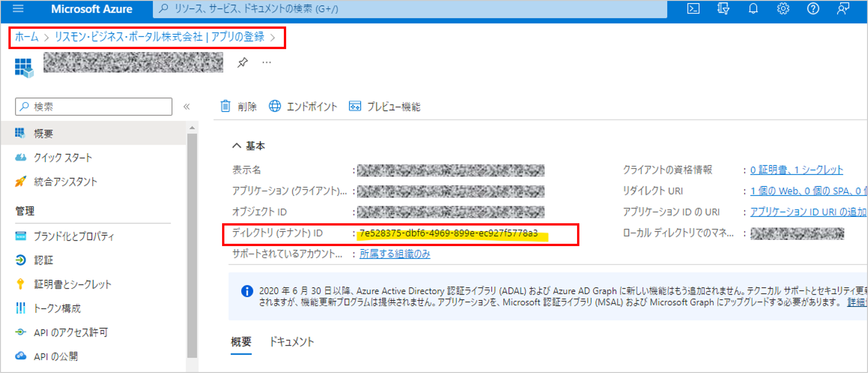868x373 pixels.
Task: Click the プレビュー機能 icon
Action: pyautogui.click(x=355, y=106)
